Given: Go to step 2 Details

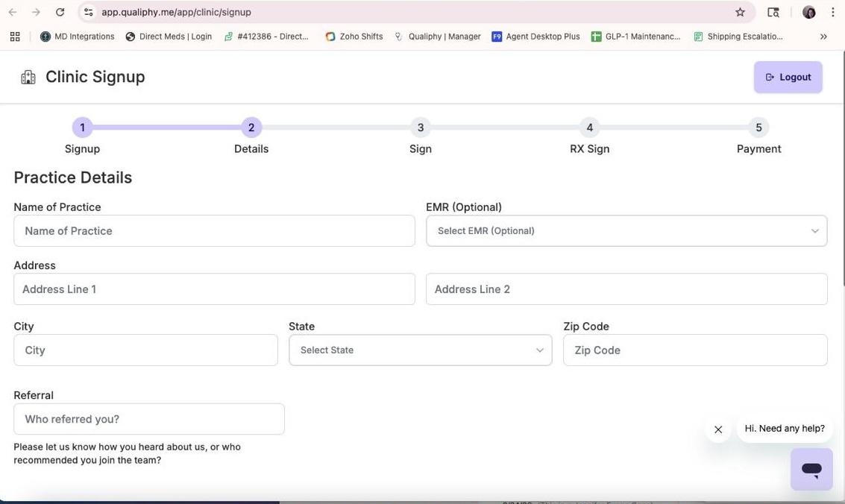Looking at the screenshot, I should pyautogui.click(x=251, y=127).
